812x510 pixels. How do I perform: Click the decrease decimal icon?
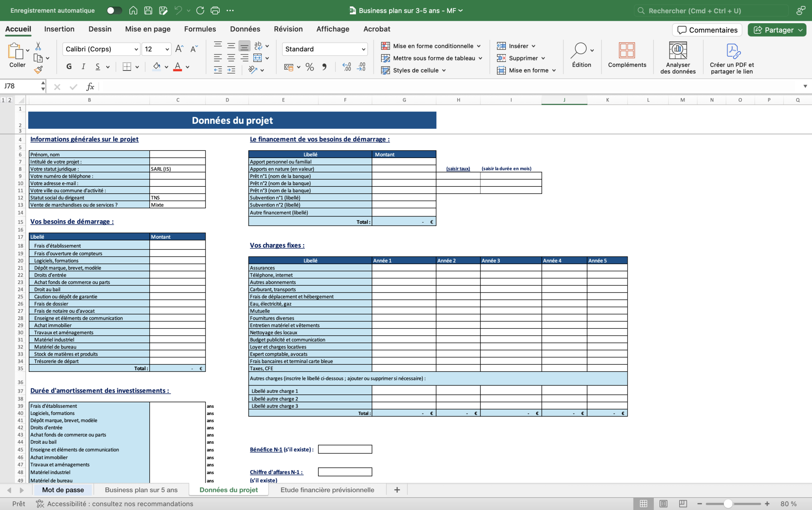(x=362, y=67)
